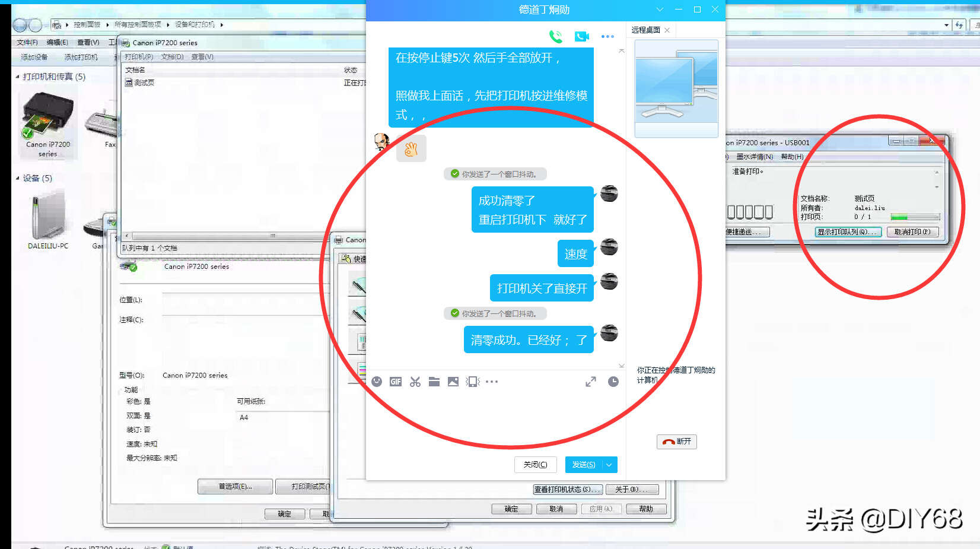The height and width of the screenshot is (549, 980).
Task: Click the remote desktop thumbnail
Action: (x=676, y=88)
